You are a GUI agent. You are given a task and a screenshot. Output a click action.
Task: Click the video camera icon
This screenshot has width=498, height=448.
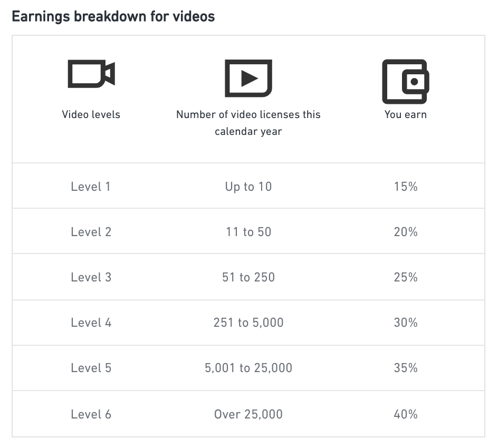click(x=91, y=74)
